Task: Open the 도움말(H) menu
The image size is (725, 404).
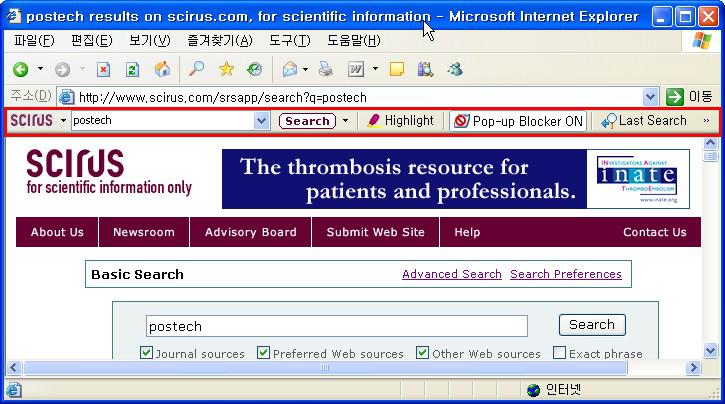Action: 354,41
